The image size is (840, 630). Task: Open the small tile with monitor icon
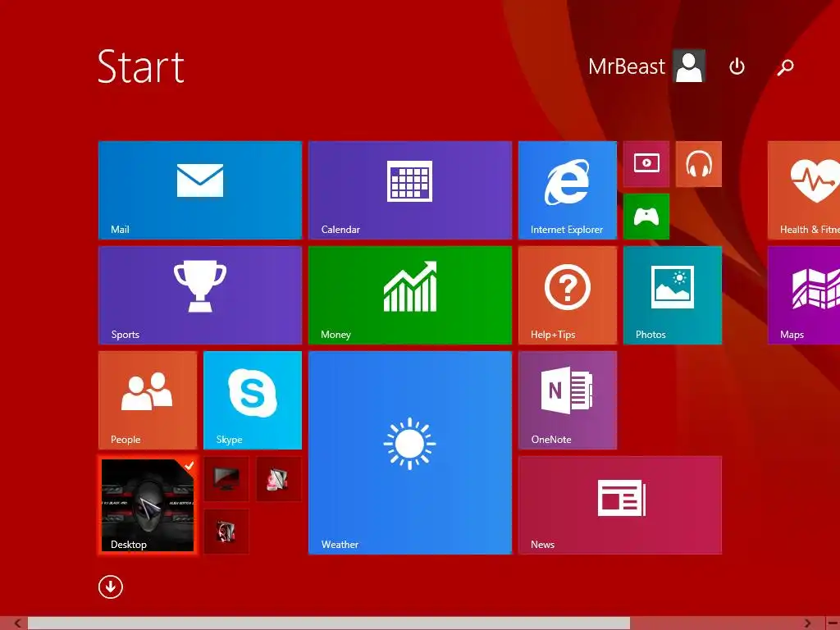pos(226,479)
